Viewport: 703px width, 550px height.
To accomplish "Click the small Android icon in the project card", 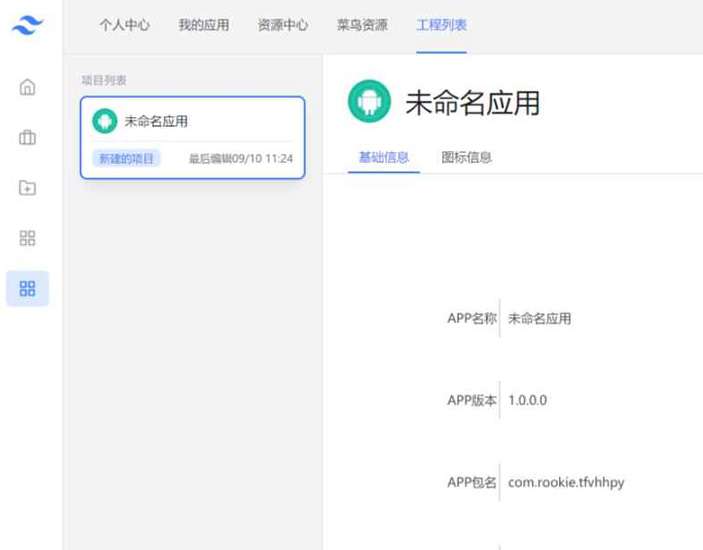I will coord(104,121).
